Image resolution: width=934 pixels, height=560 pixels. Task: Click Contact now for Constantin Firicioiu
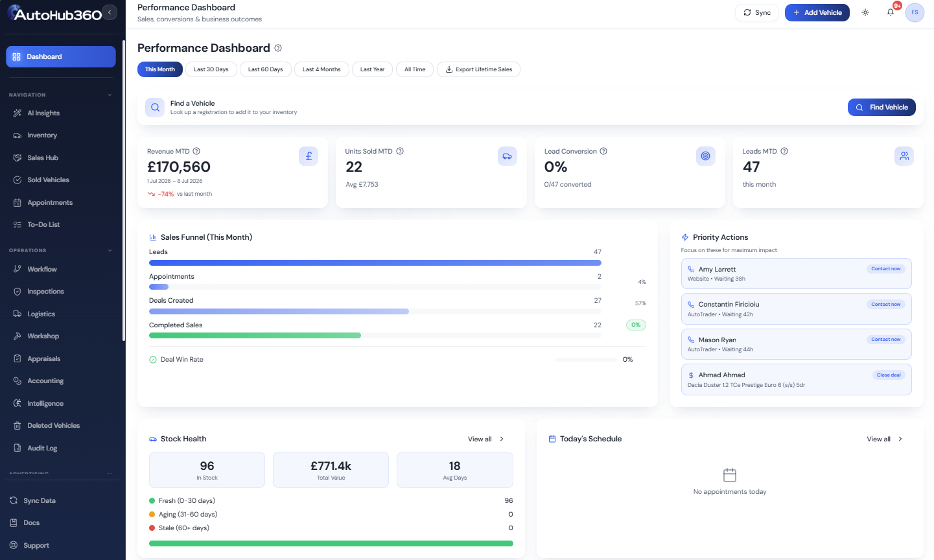tap(886, 304)
